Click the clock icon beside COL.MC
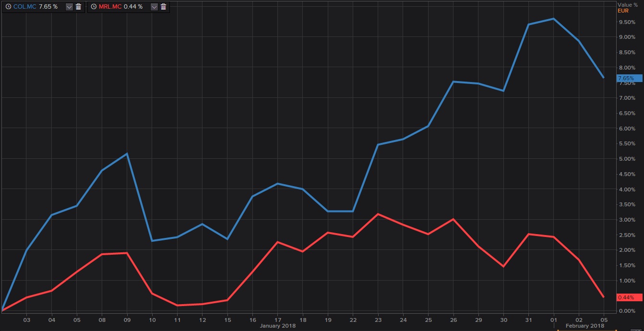The width and height of the screenshot is (644, 331). [x=8, y=7]
